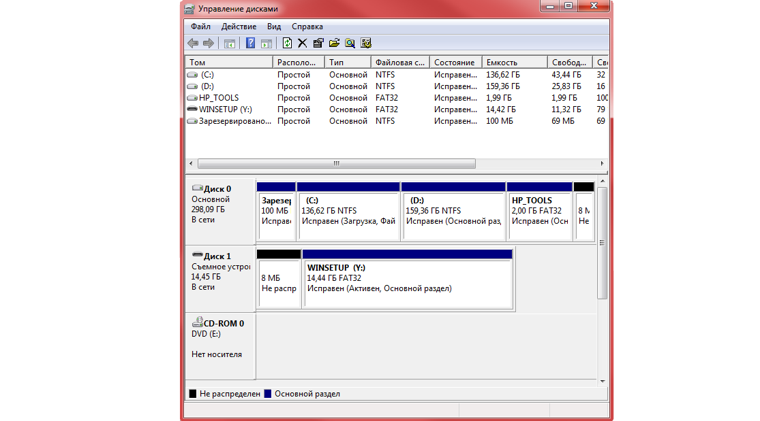This screenshot has height=421, width=760.
Task: Click the 43,44 ГБ free space cell
Action: click(x=566, y=75)
